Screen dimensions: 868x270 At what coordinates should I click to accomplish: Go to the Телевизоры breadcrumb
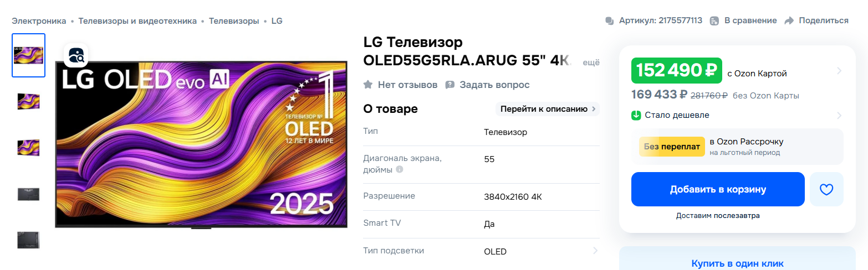tap(234, 21)
